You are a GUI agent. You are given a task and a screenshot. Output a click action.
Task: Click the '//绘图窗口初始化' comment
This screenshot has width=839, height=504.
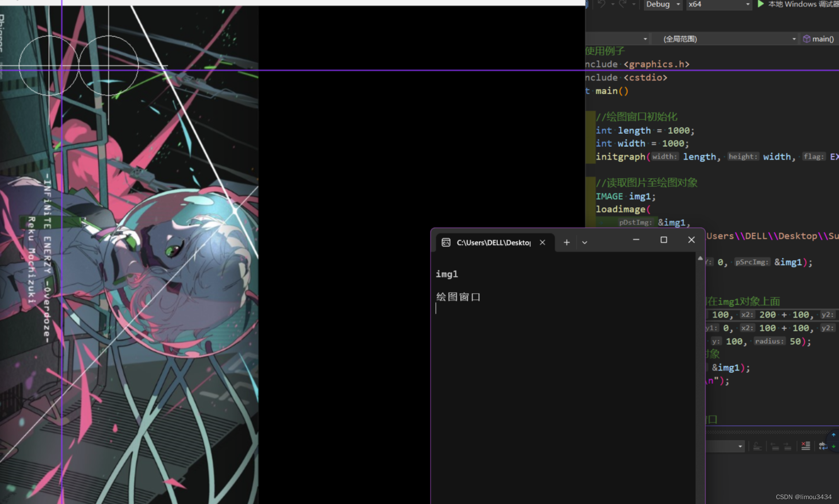coord(637,117)
